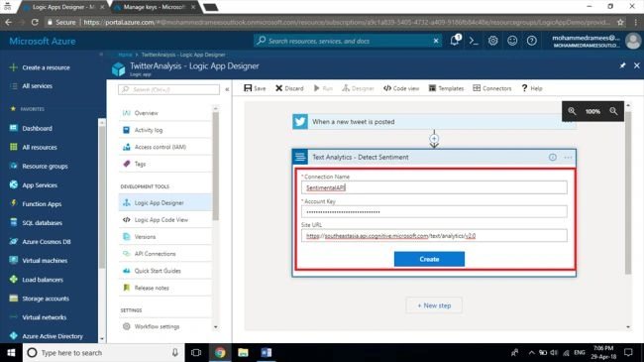The height and width of the screenshot is (362, 644).
Task: Switch to Code view
Action: [x=401, y=88]
